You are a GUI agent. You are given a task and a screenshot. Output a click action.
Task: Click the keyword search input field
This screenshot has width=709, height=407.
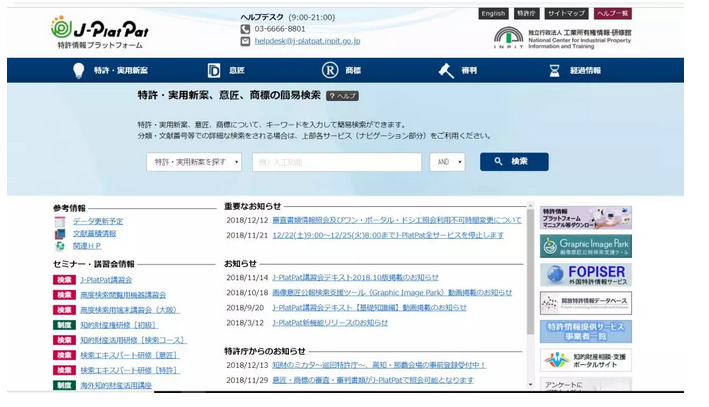point(337,162)
